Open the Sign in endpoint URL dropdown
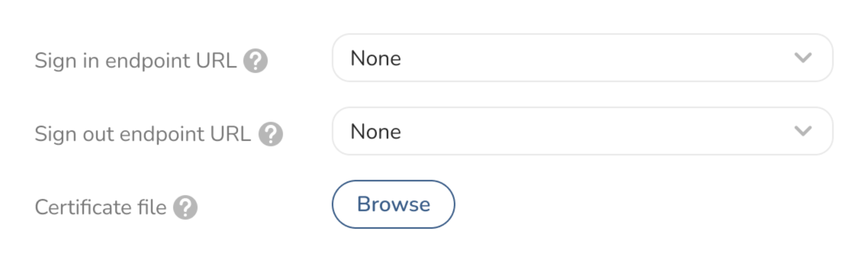The image size is (868, 262). [x=582, y=58]
